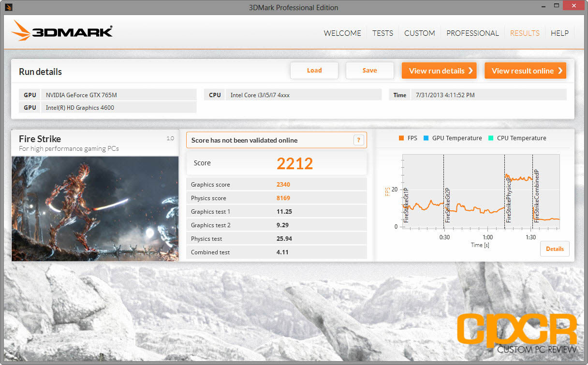
Task: Click View result online button
Action: [x=525, y=71]
